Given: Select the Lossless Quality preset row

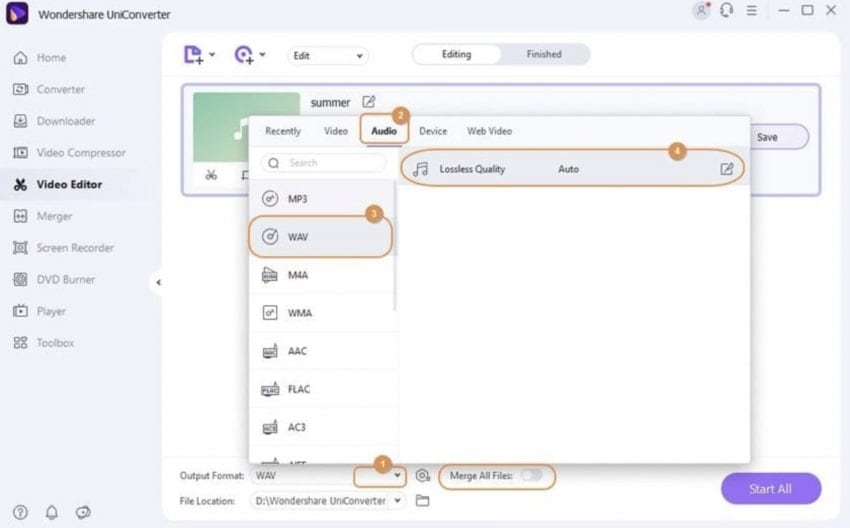Looking at the screenshot, I should pos(572,169).
